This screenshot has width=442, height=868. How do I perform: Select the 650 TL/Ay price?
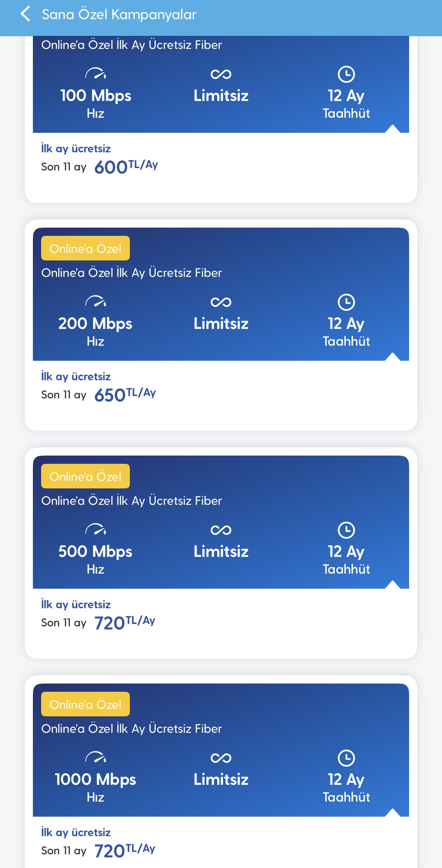tap(125, 395)
